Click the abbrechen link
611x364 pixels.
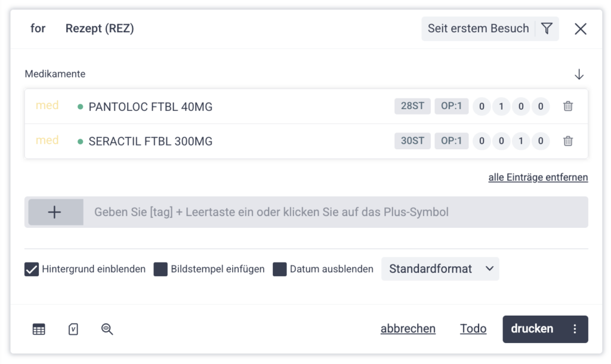408,329
